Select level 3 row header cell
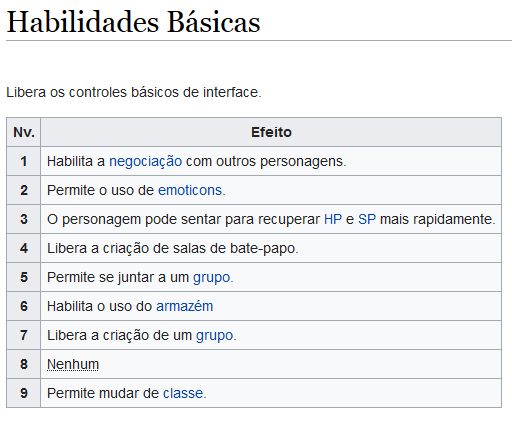This screenshot has height=423, width=512. pyautogui.click(x=24, y=219)
